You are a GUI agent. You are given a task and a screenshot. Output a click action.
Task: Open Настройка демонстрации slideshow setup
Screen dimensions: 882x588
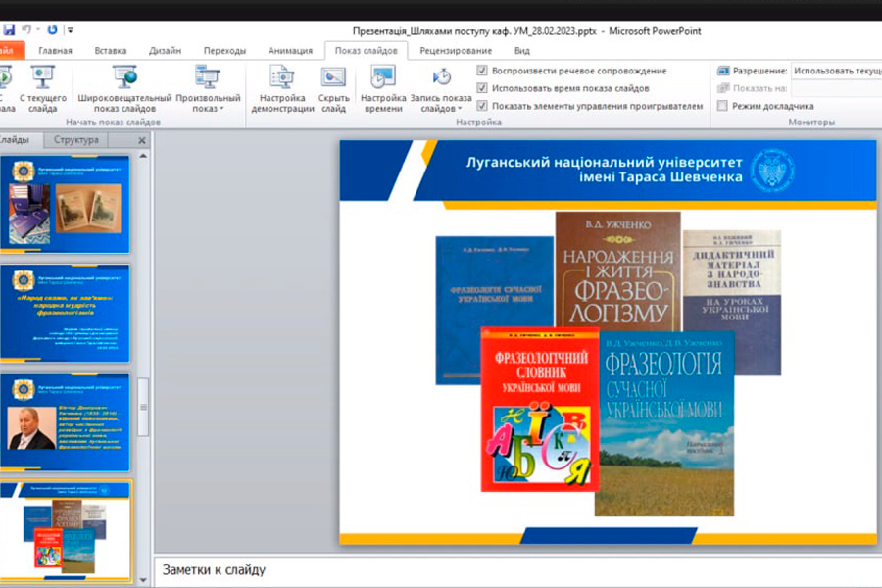282,78
